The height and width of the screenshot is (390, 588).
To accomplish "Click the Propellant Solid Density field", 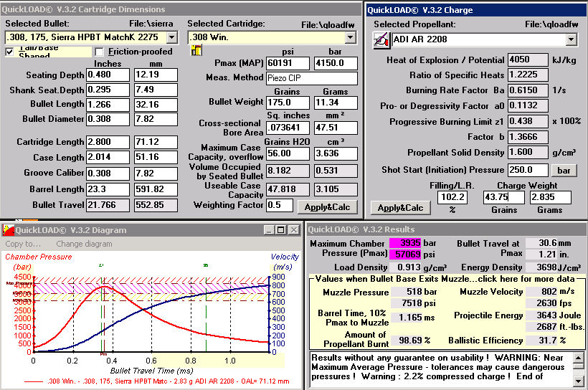I will 528,152.
